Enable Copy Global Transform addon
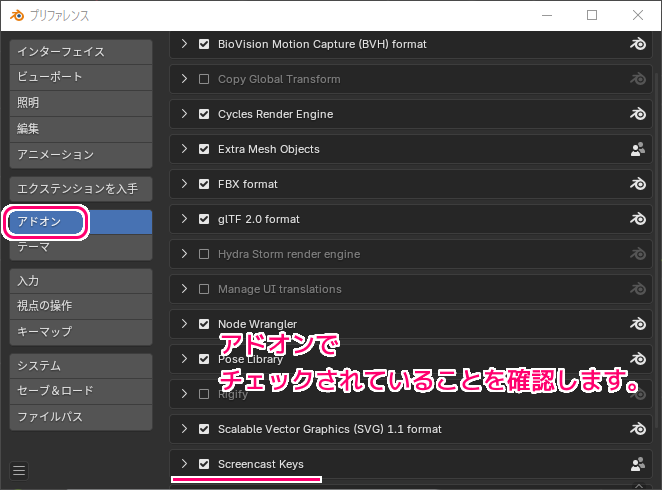Screen dimensions: 662x490 click(204, 79)
